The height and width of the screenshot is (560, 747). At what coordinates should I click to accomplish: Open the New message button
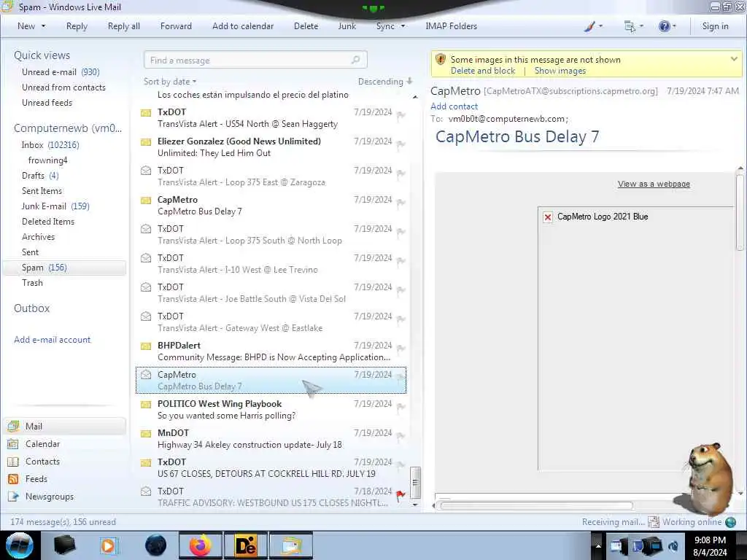[x=26, y=26]
